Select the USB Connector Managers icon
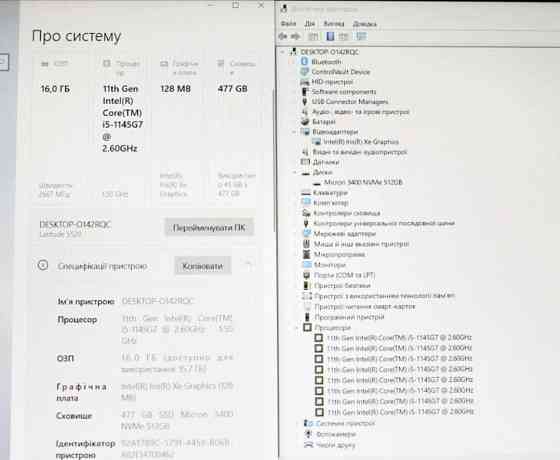 click(305, 102)
